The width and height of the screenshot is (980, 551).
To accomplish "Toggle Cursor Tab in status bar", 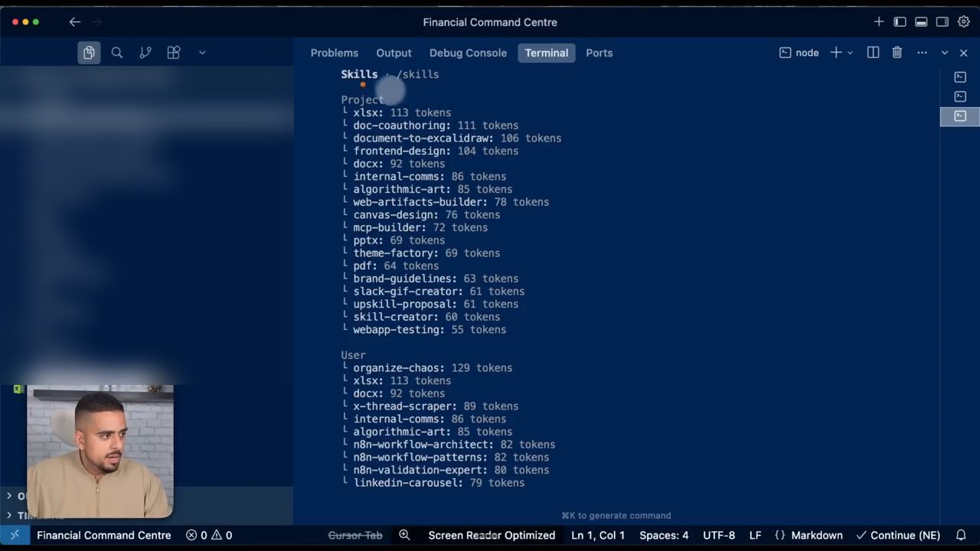I will 355,535.
